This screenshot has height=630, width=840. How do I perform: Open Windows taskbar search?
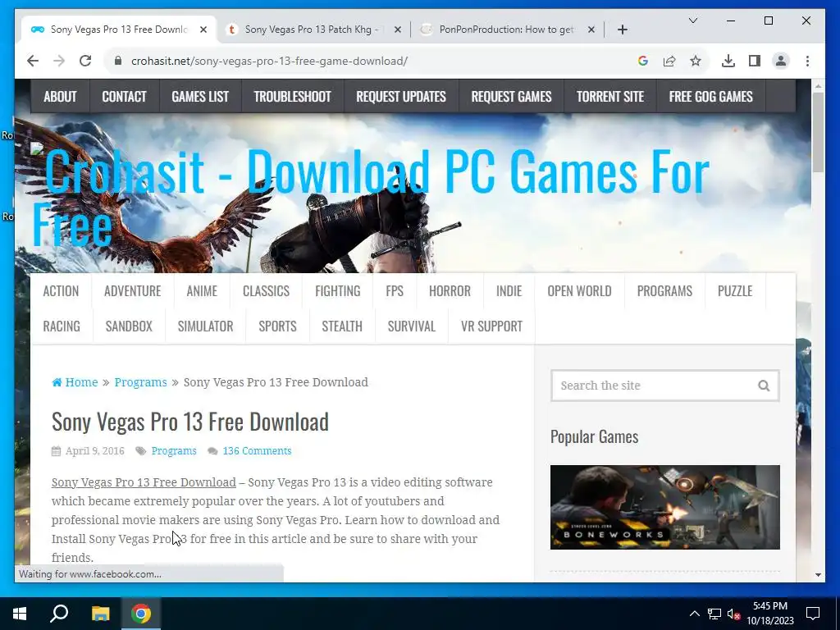(59, 614)
